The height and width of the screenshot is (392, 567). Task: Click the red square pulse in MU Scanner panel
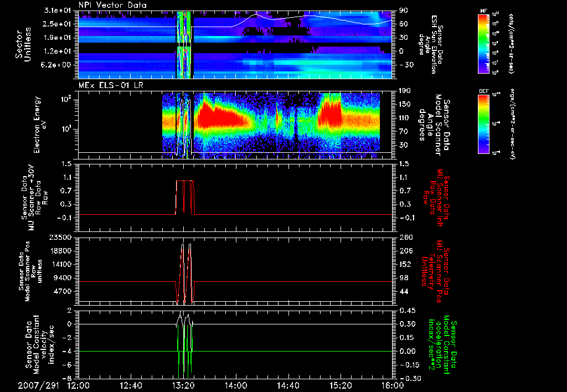coord(185,198)
